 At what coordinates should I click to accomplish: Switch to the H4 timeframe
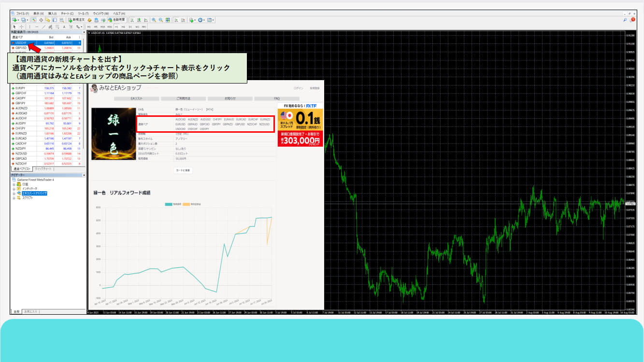tap(123, 27)
